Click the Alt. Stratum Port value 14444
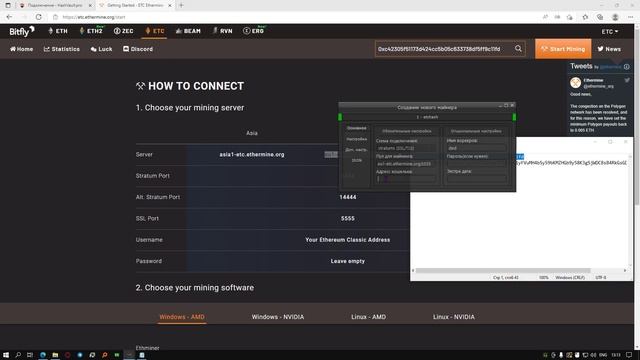 click(348, 197)
